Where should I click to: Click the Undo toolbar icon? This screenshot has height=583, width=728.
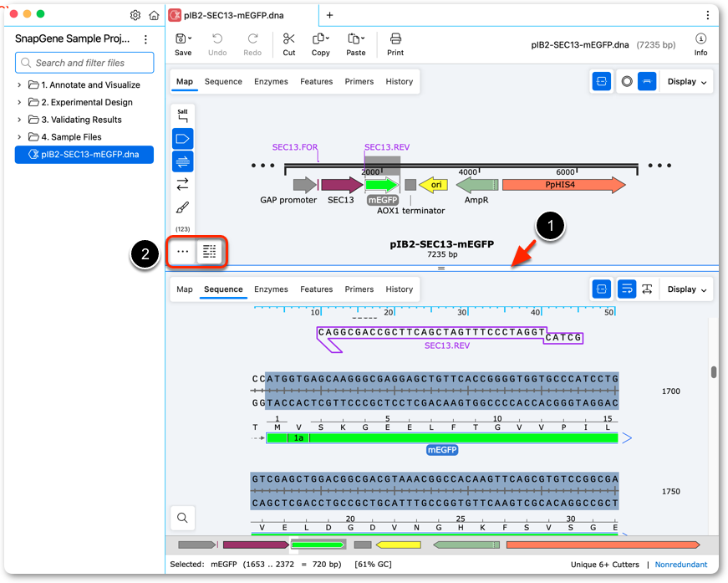click(x=217, y=39)
